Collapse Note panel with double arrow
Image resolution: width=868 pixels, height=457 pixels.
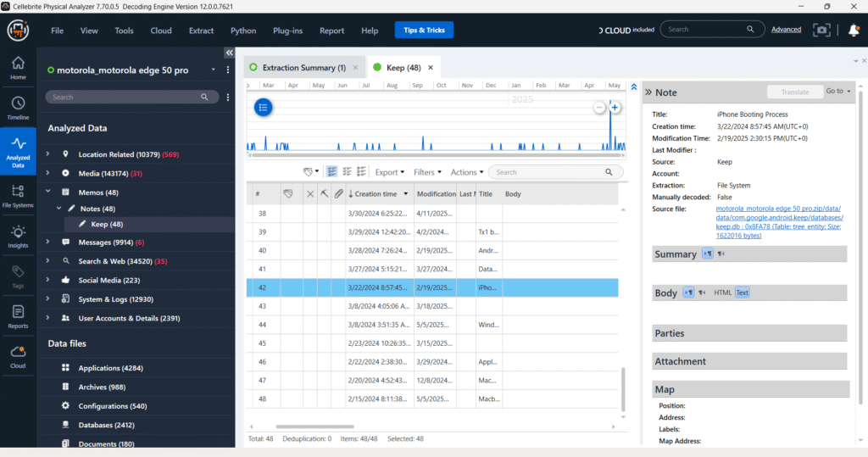648,92
